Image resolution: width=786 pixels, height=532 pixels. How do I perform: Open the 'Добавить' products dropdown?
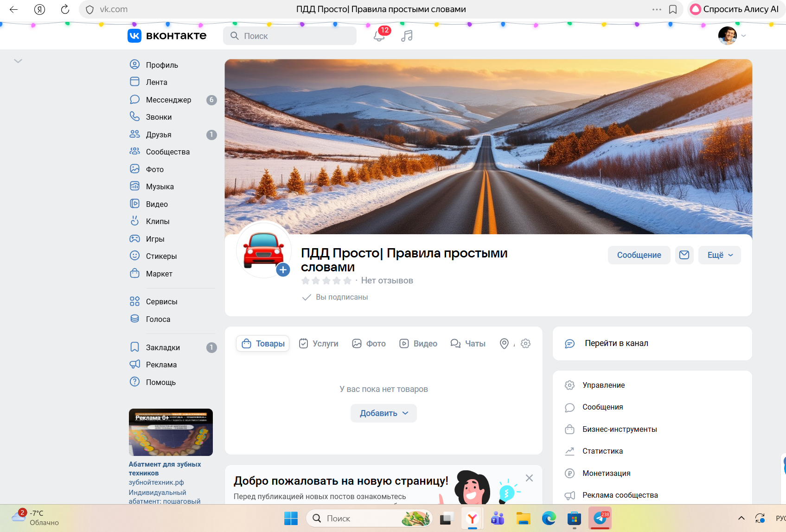click(383, 413)
